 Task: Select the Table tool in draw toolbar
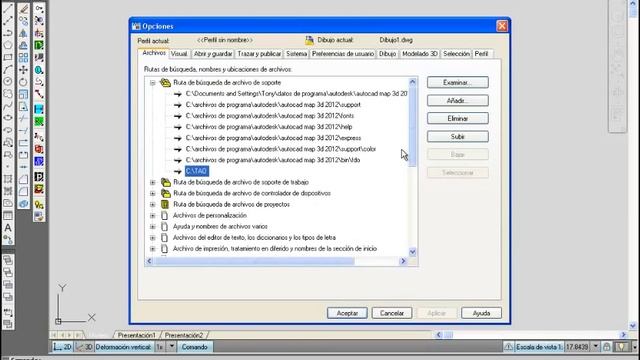point(8,216)
